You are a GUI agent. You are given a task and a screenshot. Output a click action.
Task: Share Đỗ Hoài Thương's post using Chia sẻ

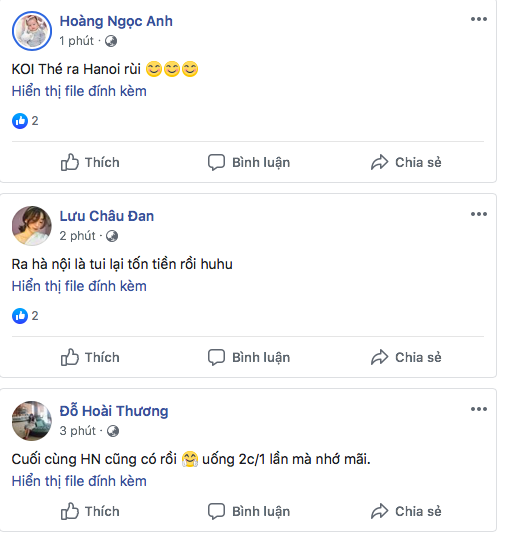[x=406, y=512]
